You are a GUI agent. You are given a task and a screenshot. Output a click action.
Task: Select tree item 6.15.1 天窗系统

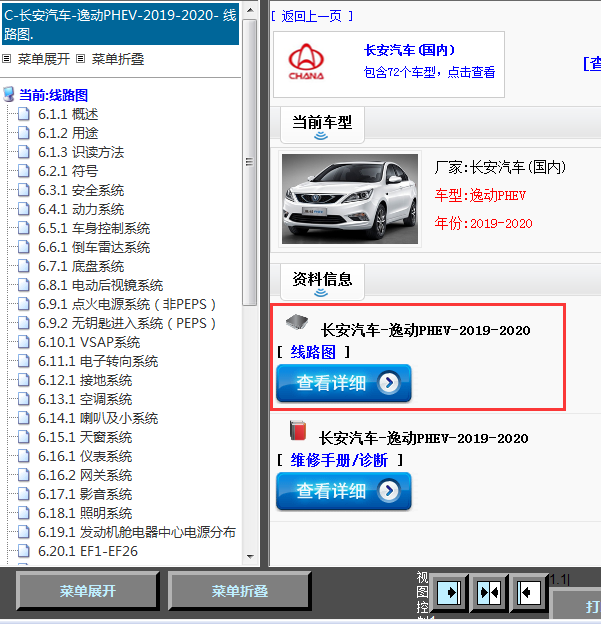(85, 437)
